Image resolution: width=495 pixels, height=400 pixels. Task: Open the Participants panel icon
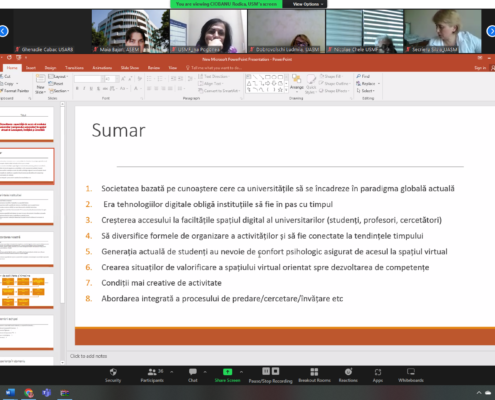point(152,371)
